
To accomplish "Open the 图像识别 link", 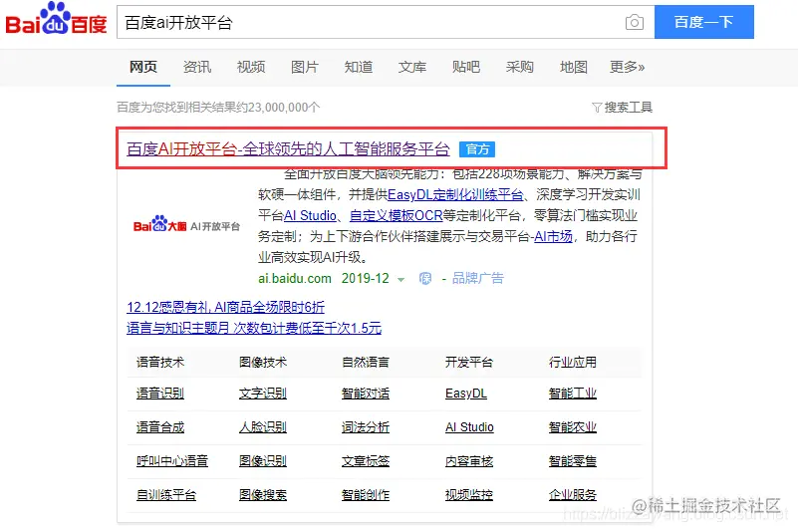I will (263, 460).
